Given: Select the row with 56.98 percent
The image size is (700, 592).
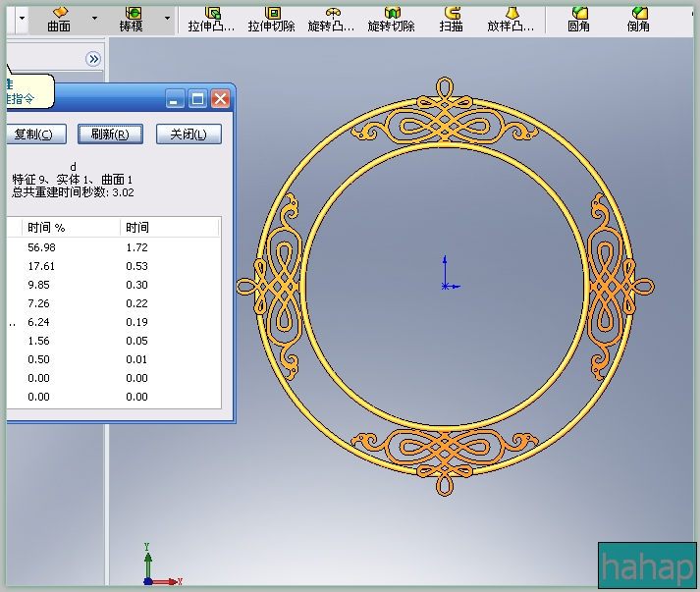Looking at the screenshot, I should (114, 247).
